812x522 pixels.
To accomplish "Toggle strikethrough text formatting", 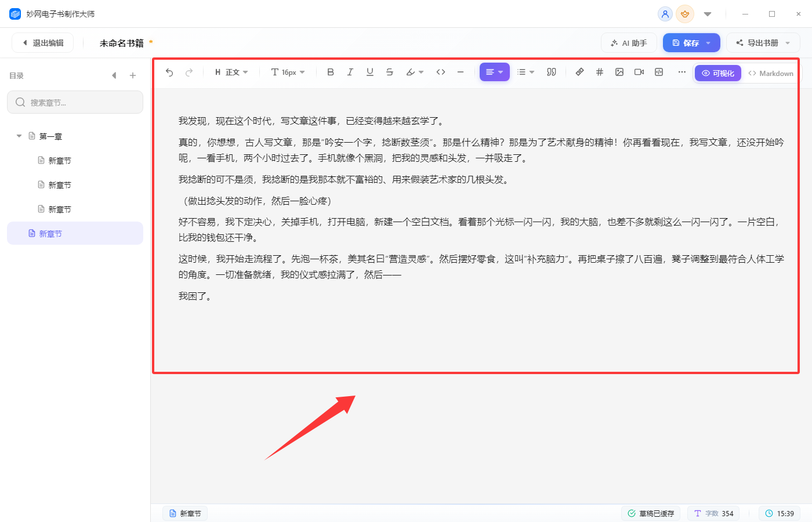I will (x=390, y=72).
